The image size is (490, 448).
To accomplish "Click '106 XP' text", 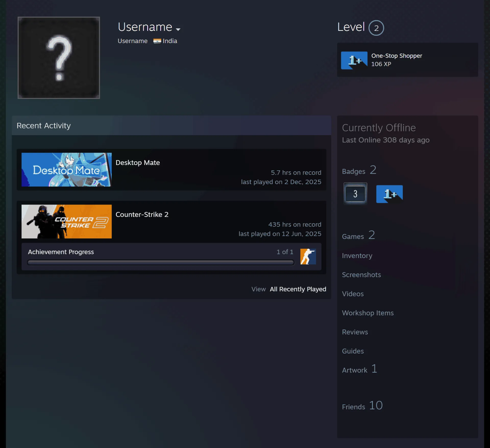I will [381, 64].
